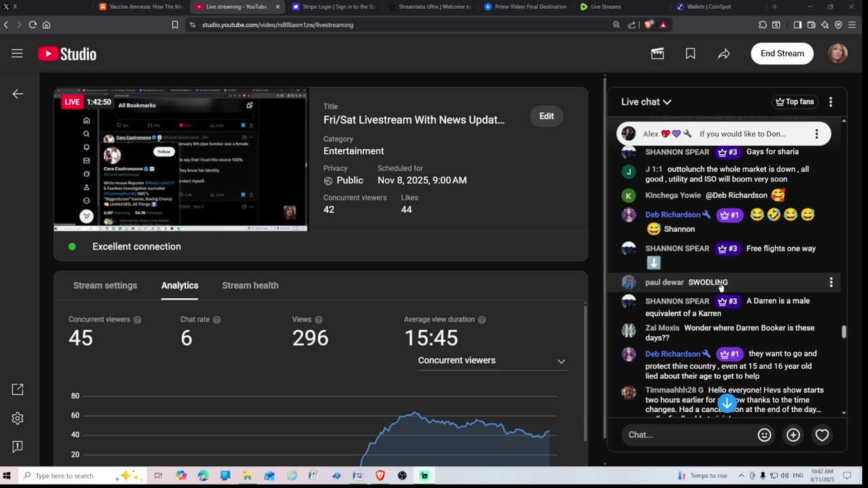This screenshot has width=868, height=488.
Task: Switch to Streamlabs Ultra browser tab
Action: coord(429,7)
